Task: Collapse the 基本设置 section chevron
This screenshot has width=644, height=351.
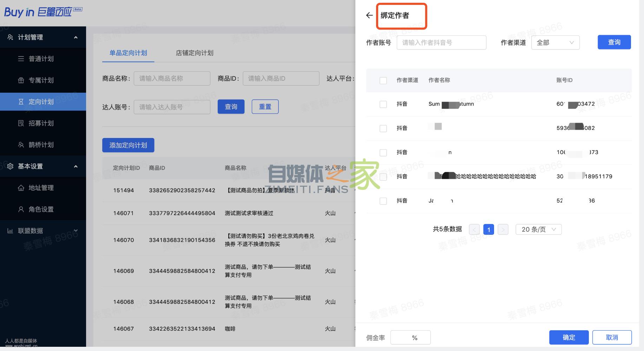Action: click(76, 166)
